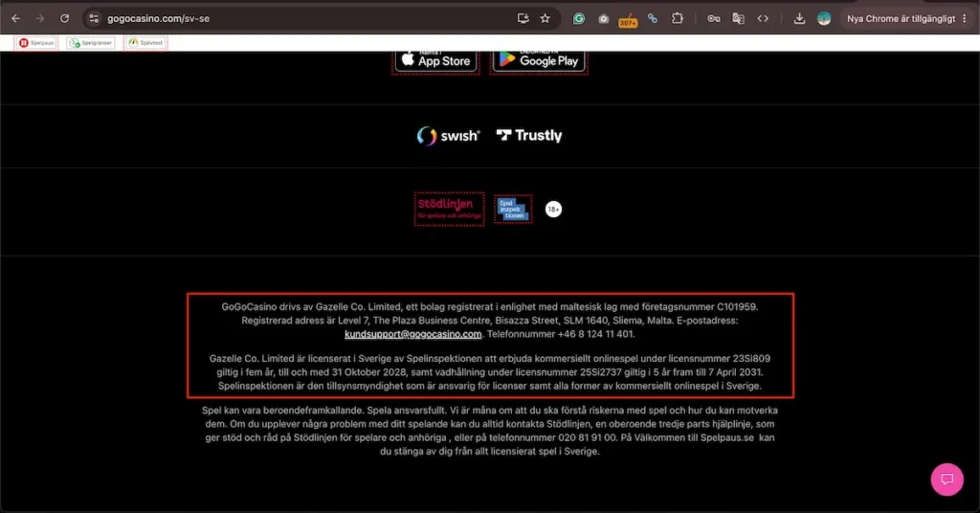The height and width of the screenshot is (513, 980).
Task: Click phone number '020 81 91 00'
Action: tap(587, 438)
